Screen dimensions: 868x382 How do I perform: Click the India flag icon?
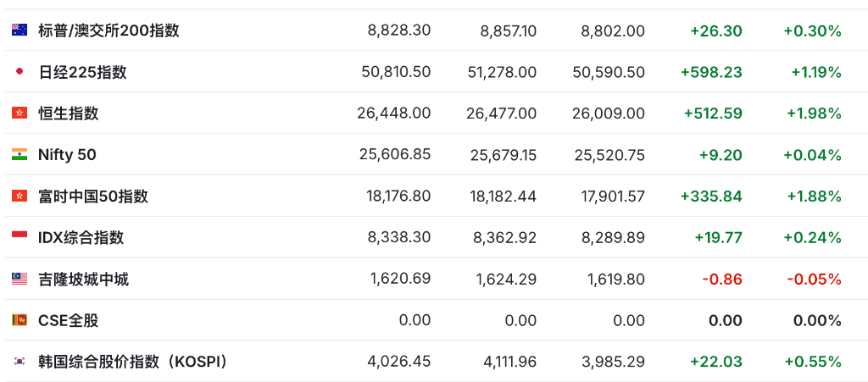pos(19,155)
